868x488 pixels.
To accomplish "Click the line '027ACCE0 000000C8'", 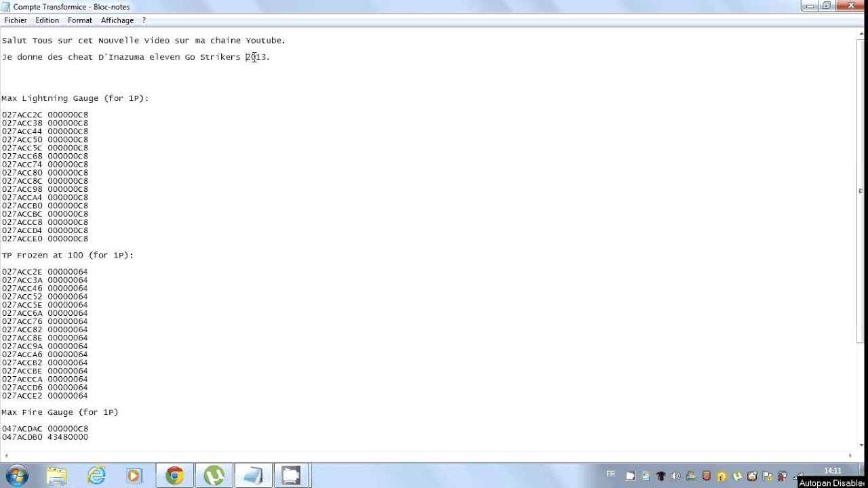I will tap(45, 239).
